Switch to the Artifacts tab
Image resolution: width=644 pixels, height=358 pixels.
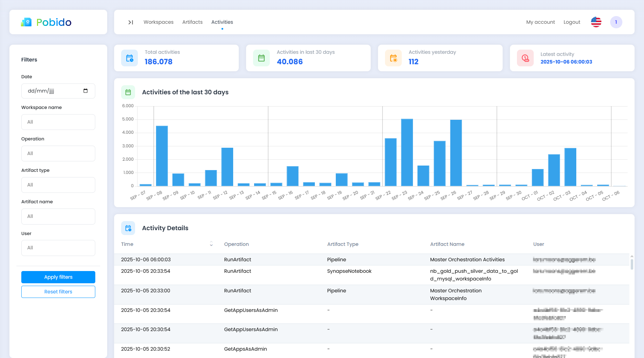tap(192, 22)
